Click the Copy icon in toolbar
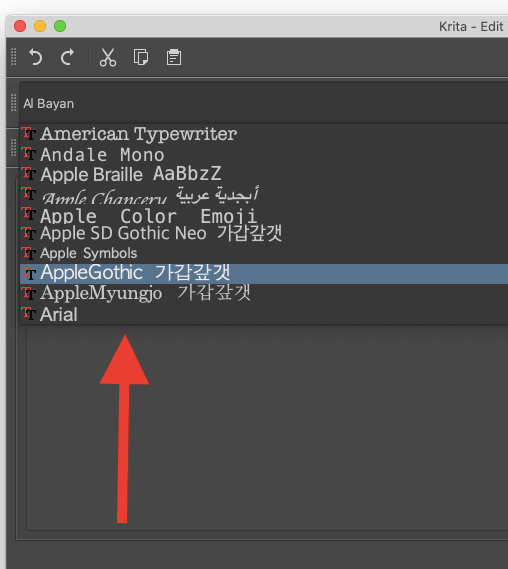508x569 pixels. [141, 57]
